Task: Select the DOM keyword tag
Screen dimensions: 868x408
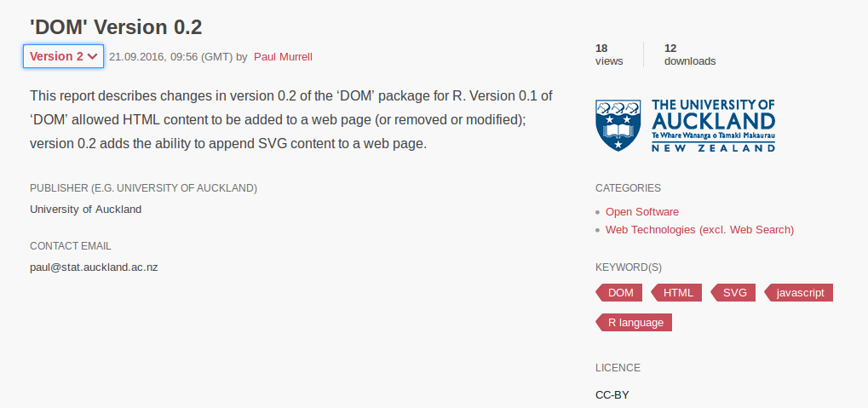Action: coord(619,293)
